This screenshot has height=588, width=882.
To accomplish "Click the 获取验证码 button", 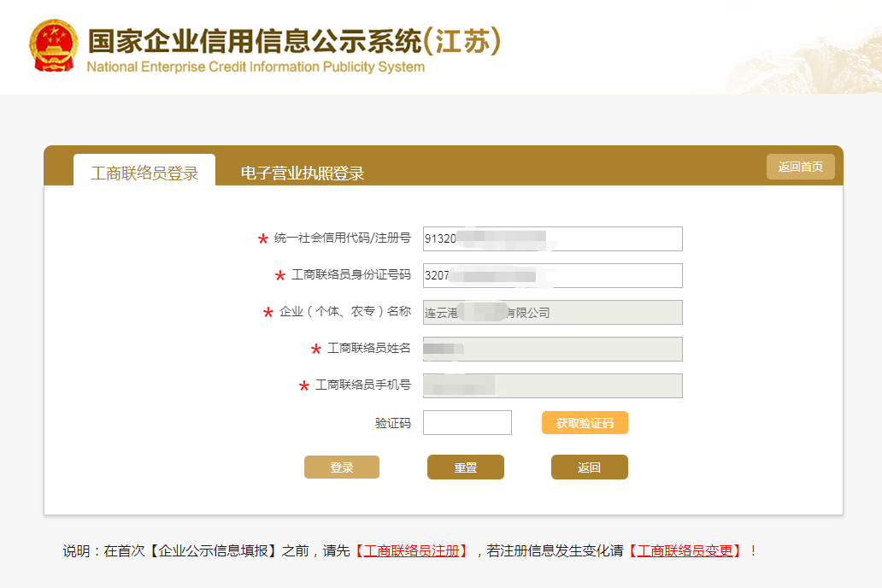I will click(585, 422).
